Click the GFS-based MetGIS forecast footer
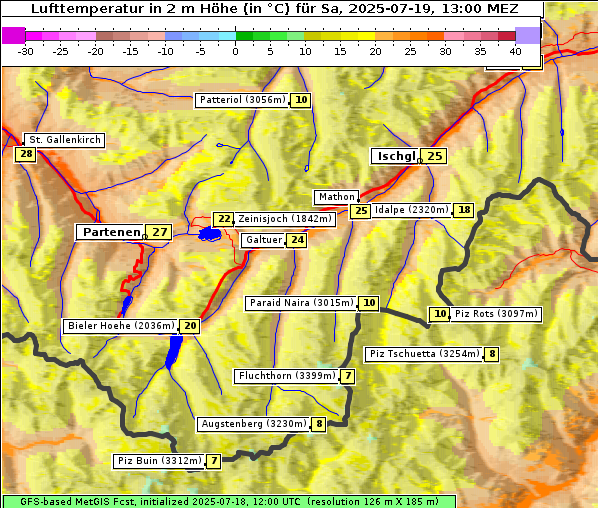 [x=229, y=502]
